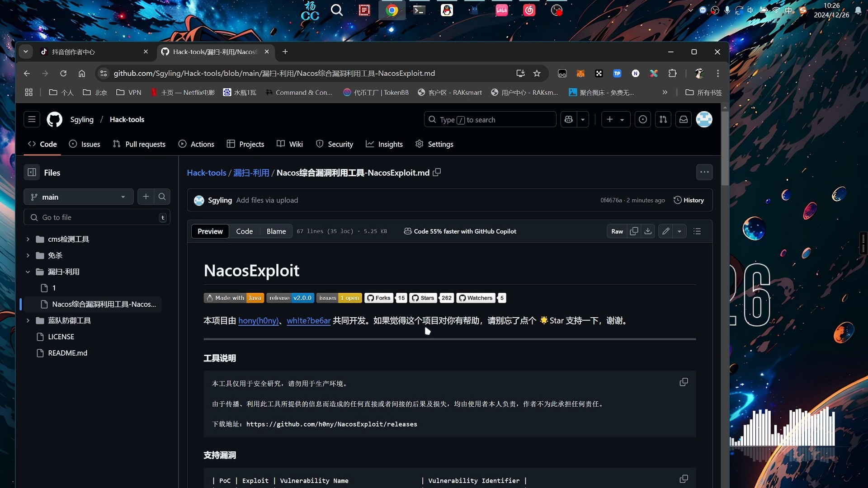Open the 所有书签 bookmarks folder
This screenshot has height=488, width=868.
point(703,92)
